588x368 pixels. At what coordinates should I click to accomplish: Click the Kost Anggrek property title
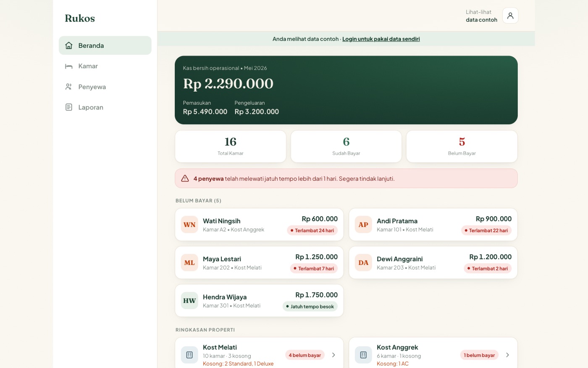coord(397,347)
